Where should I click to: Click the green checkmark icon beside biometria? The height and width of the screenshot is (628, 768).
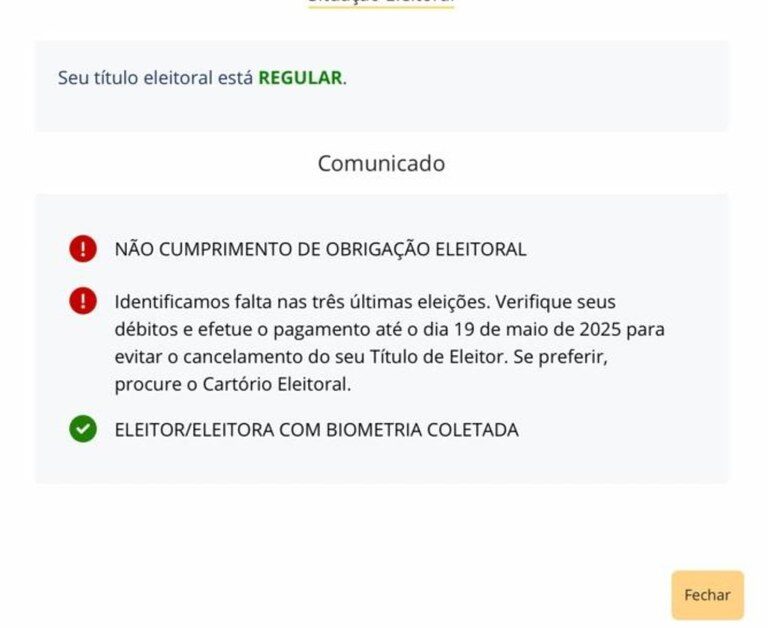(x=83, y=430)
